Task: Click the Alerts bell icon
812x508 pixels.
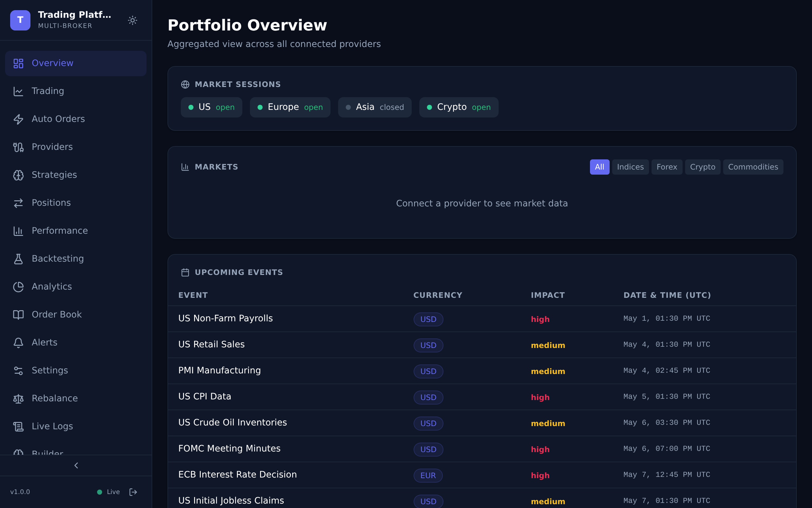Action: (x=18, y=342)
